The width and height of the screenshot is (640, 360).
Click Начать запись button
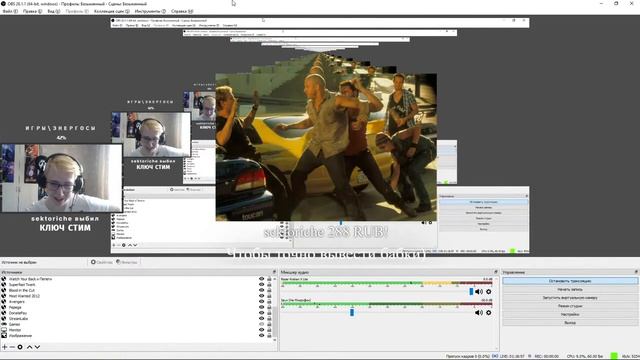pyautogui.click(x=570, y=289)
